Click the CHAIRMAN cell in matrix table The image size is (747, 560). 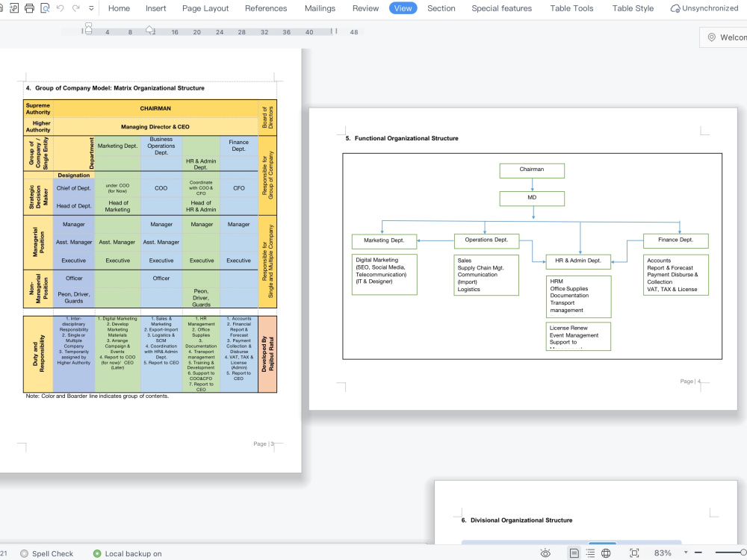coord(155,108)
